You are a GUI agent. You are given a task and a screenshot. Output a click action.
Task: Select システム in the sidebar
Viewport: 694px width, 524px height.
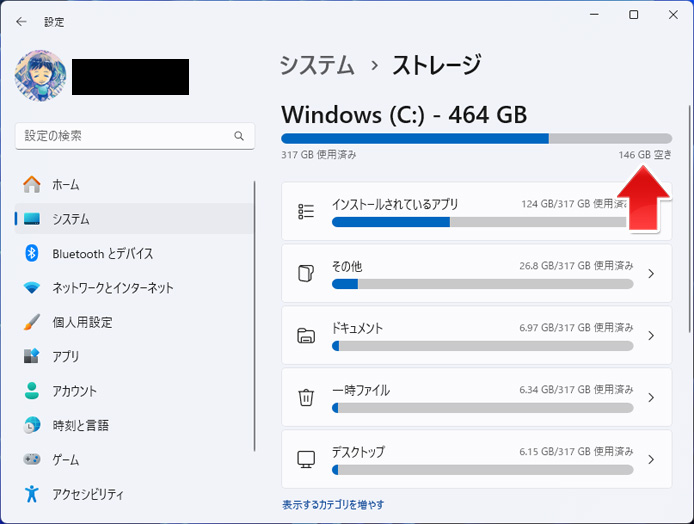pos(135,219)
